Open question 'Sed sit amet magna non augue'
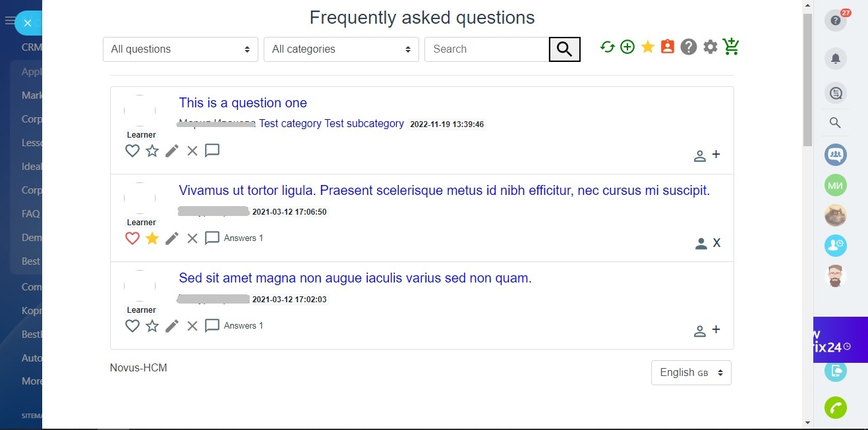Viewport: 868px width, 430px height. (x=355, y=278)
